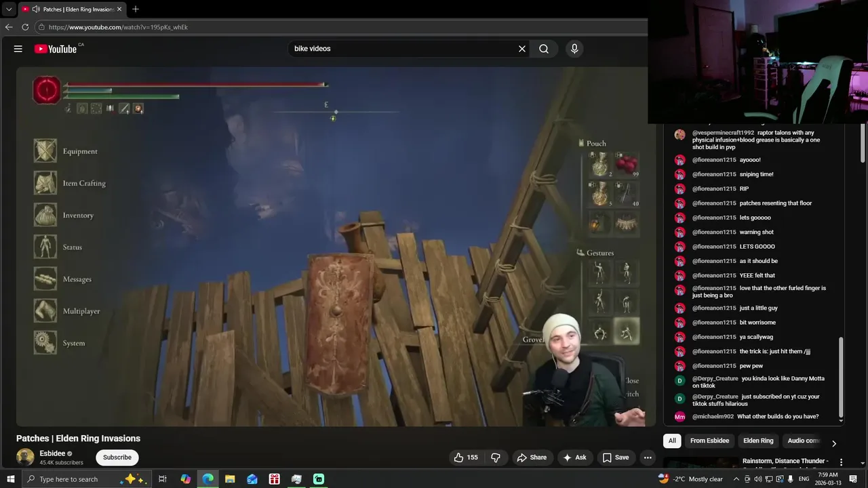Select the browser address bar URL

click(x=118, y=27)
